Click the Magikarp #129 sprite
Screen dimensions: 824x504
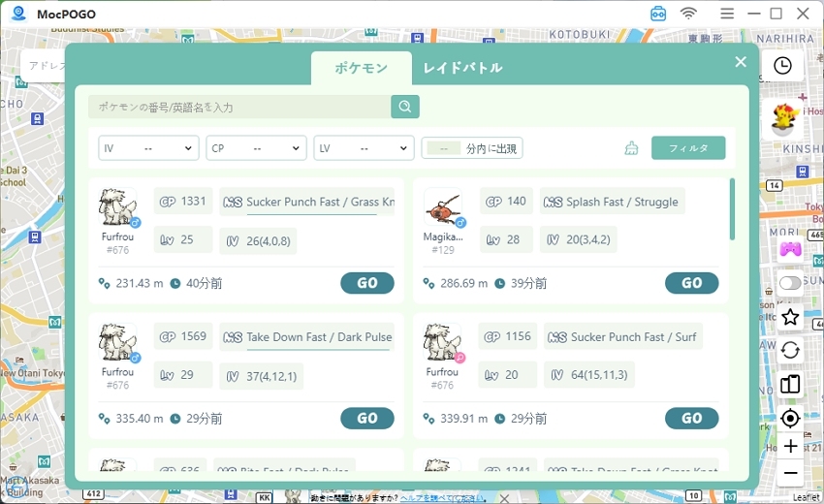pyautogui.click(x=443, y=207)
